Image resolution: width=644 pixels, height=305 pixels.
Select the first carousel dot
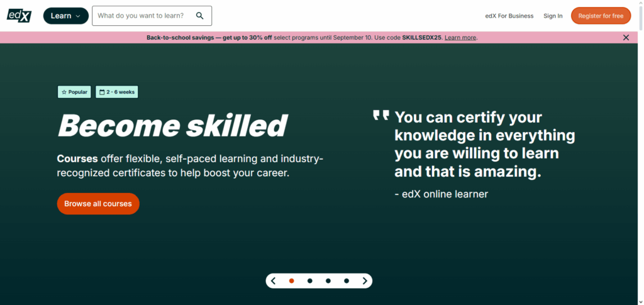tap(292, 280)
